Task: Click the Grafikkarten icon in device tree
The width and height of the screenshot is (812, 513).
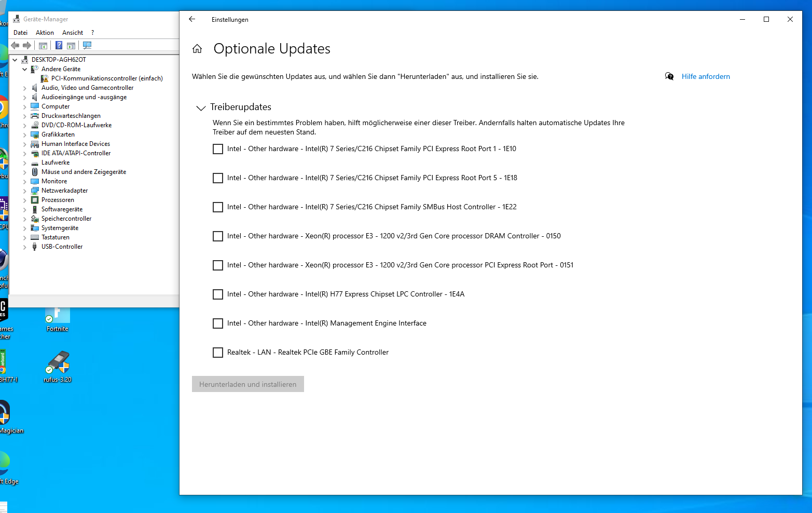Action: (35, 134)
